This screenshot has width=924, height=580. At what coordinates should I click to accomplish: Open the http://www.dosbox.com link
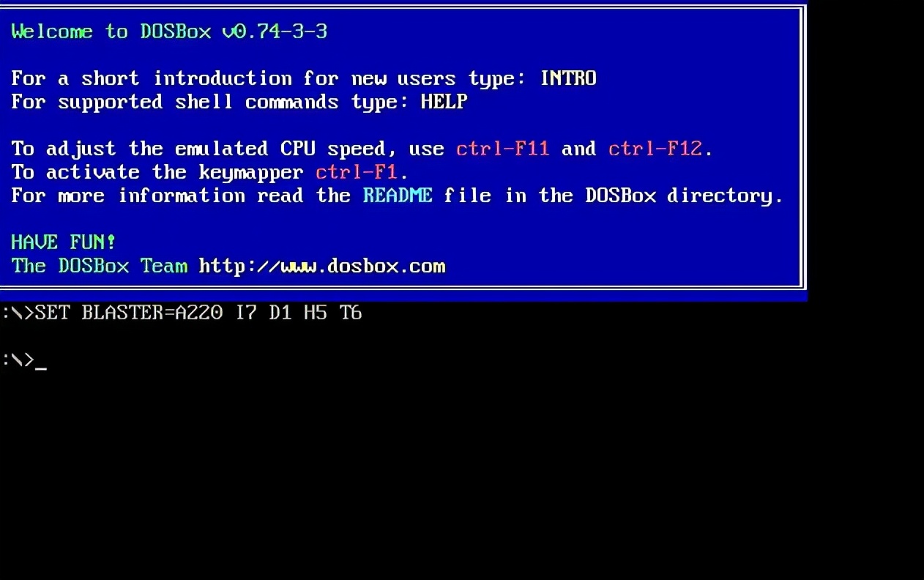[x=322, y=266]
